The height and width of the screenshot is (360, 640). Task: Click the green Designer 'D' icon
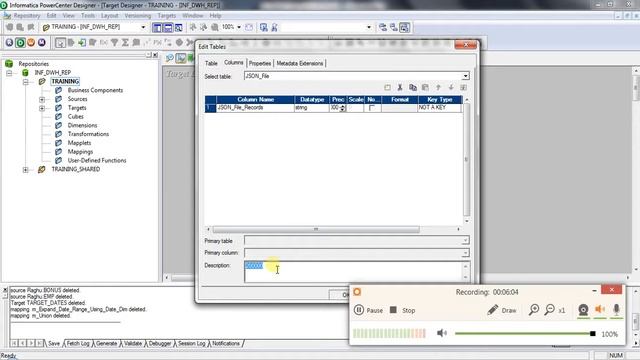click(x=20, y=42)
